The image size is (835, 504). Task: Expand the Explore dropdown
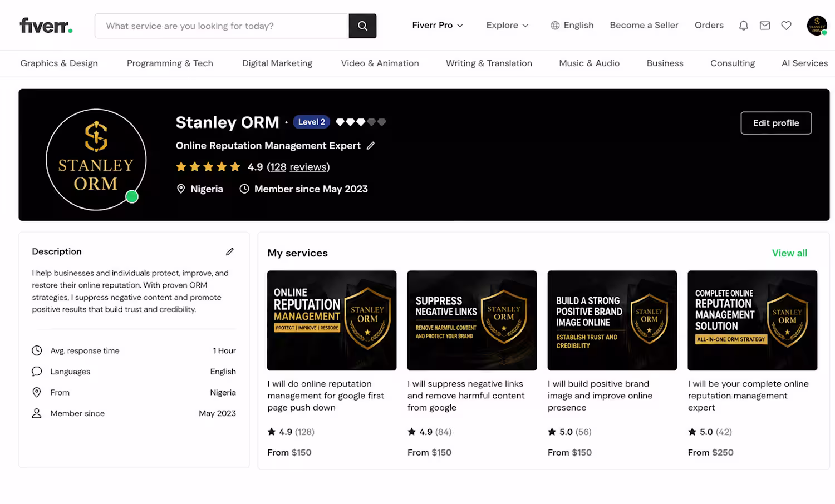point(507,26)
